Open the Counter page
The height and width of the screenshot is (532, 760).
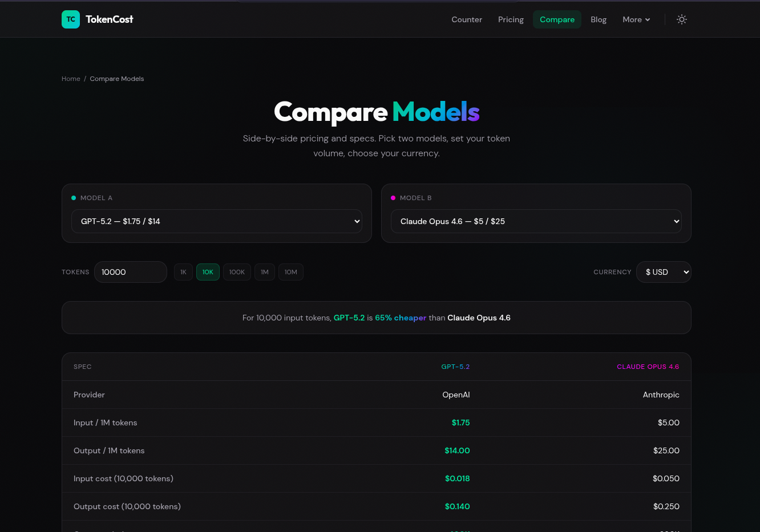(x=467, y=19)
